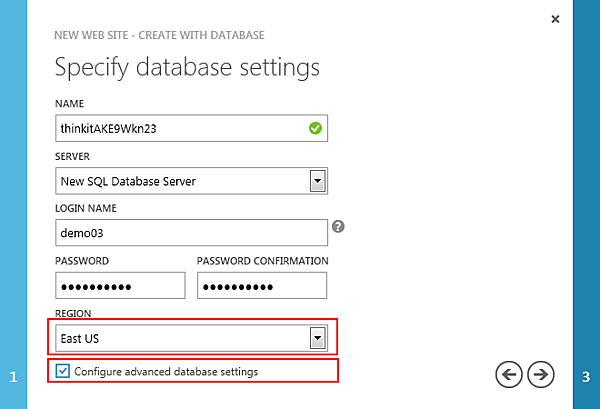The image size is (600, 409).
Task: Open the East US region combo box
Action: pos(180,338)
